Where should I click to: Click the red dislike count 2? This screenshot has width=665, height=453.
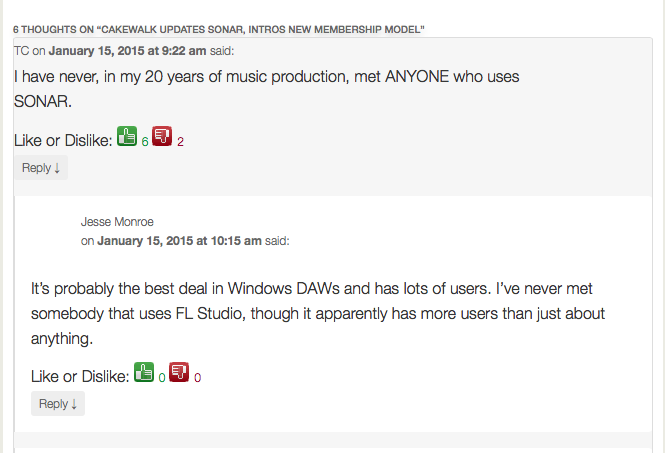click(180, 142)
